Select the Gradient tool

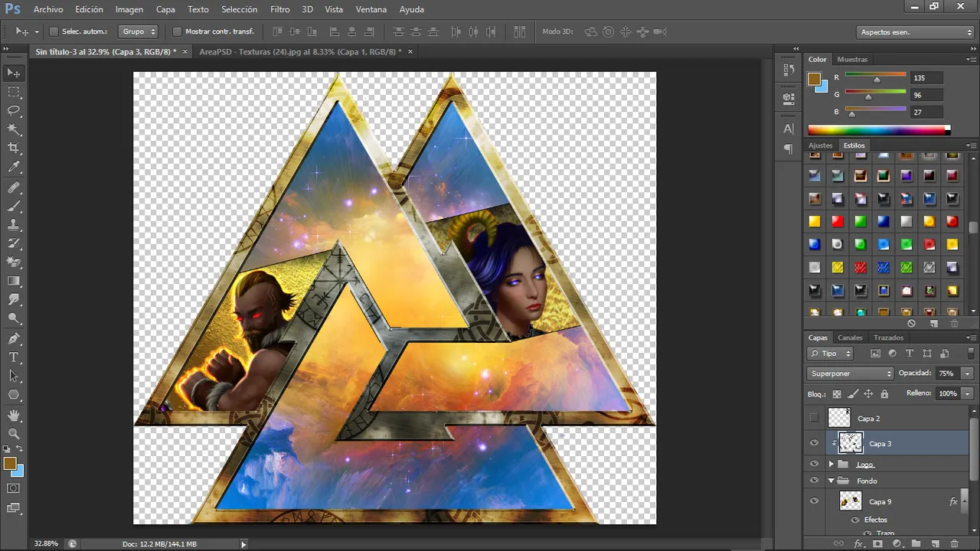pyautogui.click(x=14, y=281)
